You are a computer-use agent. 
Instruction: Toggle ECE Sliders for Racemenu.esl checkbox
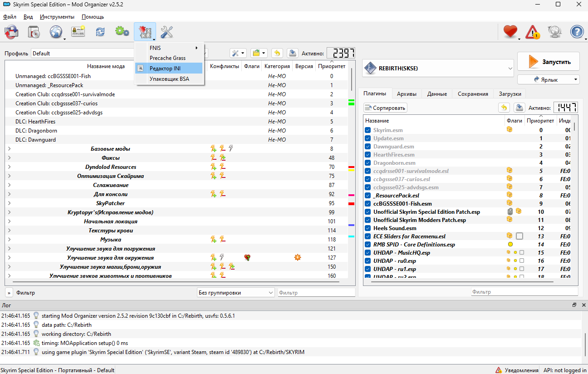pos(368,236)
